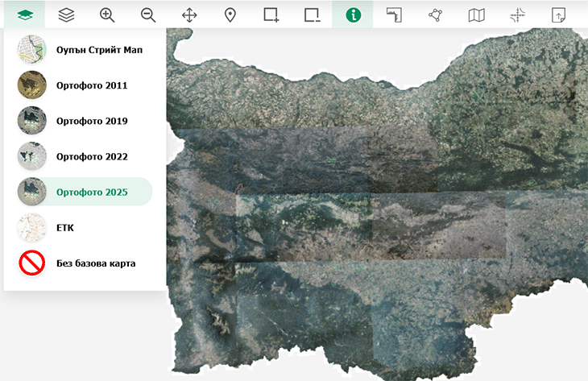This screenshot has height=381, width=588.
Task: Open the measure ruler tool
Action: point(394,15)
